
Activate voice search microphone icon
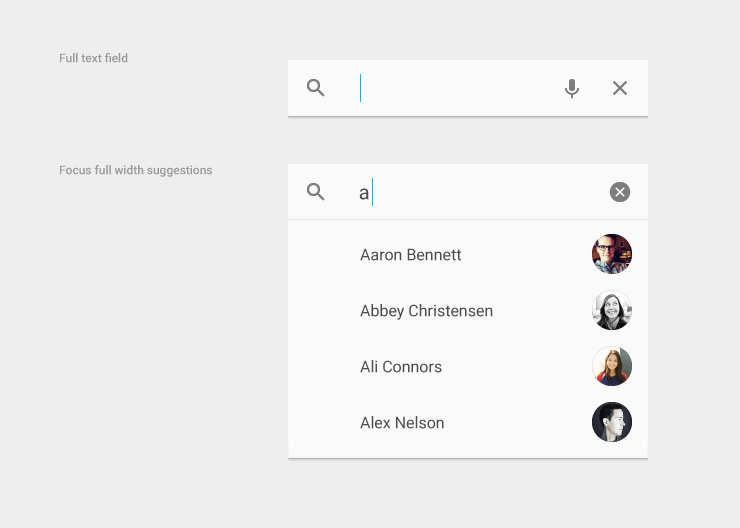[572, 88]
